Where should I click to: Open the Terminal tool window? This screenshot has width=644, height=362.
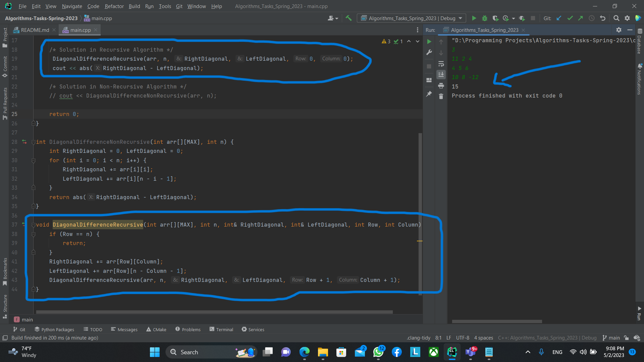[x=221, y=329]
